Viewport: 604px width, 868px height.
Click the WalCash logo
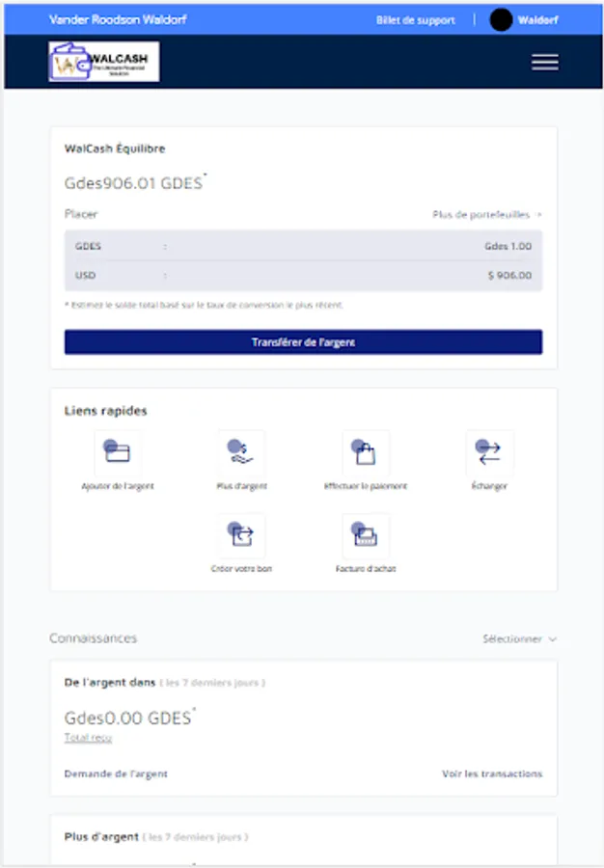104,62
